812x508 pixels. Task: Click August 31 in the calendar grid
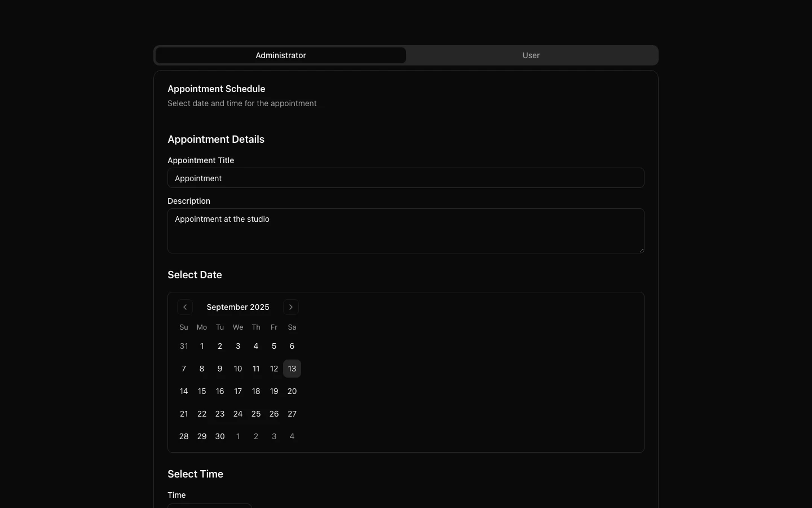point(184,346)
